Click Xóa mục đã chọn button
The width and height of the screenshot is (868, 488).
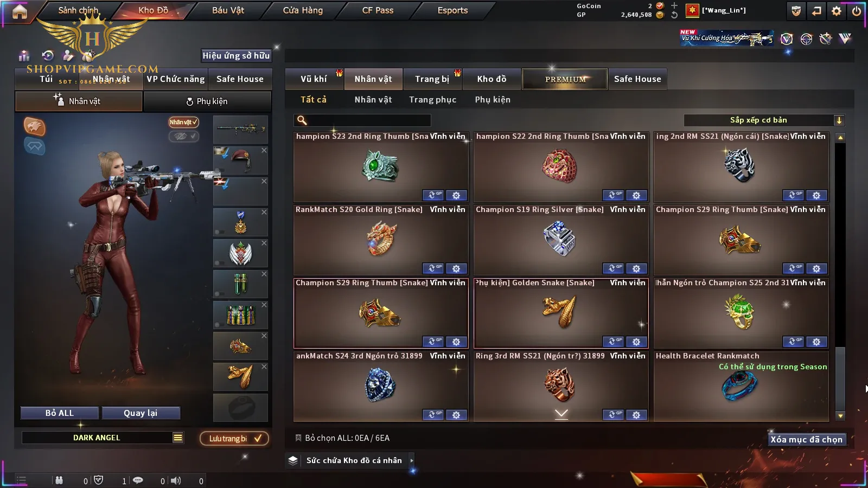coord(806,439)
